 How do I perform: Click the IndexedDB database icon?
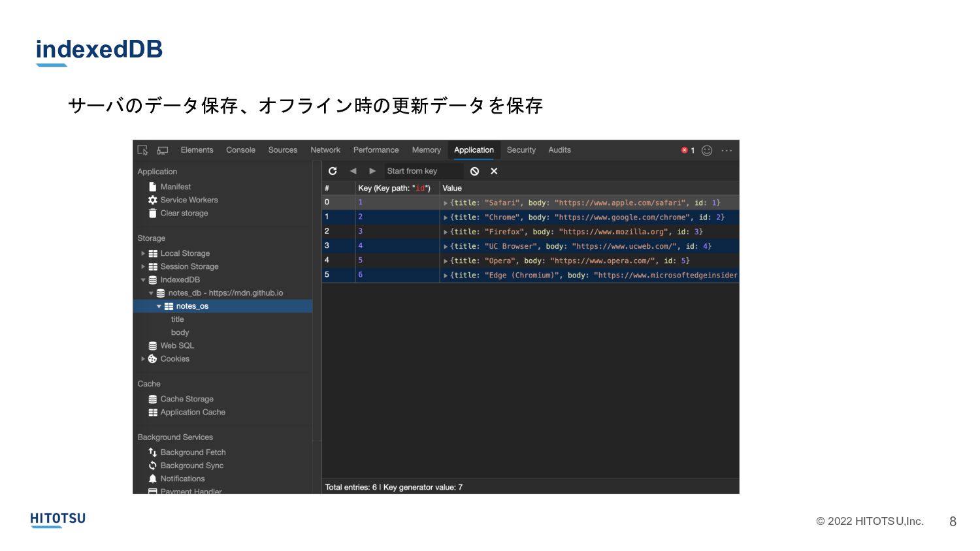pos(152,280)
